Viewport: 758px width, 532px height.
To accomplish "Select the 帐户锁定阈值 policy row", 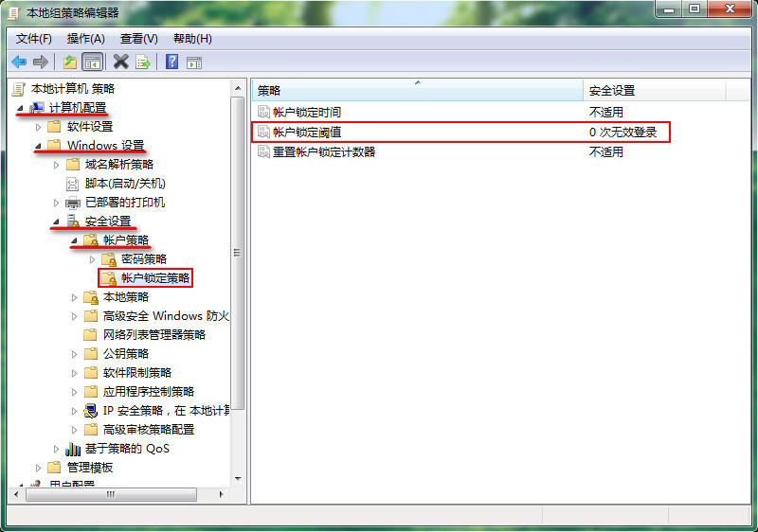I will pos(460,132).
